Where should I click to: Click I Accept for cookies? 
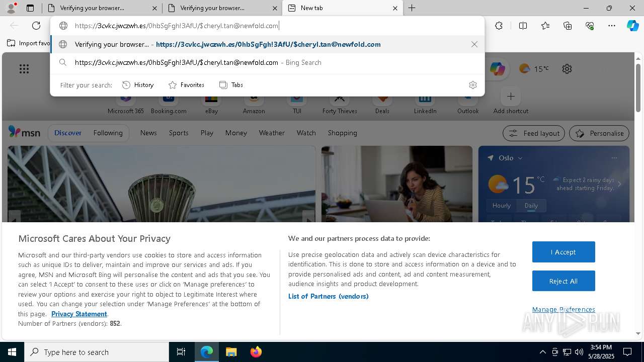pos(563,252)
